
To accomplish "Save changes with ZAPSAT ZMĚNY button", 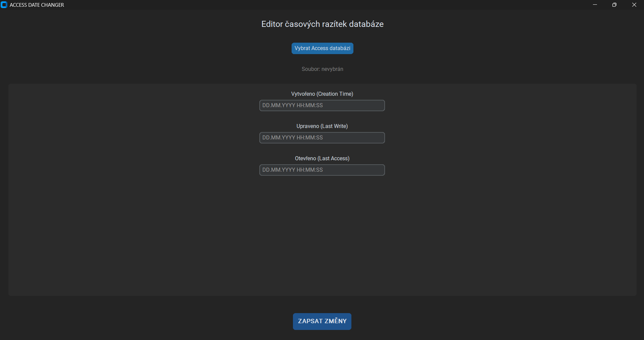I will coord(322,321).
